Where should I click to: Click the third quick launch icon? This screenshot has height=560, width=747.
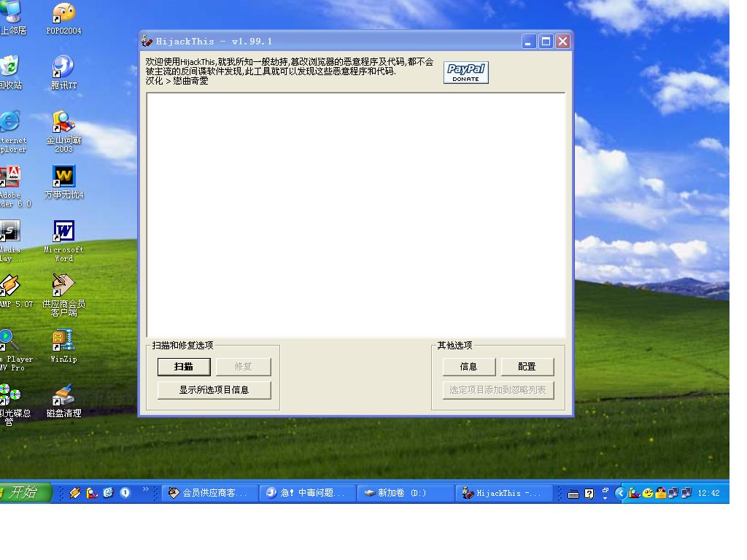coord(108,493)
